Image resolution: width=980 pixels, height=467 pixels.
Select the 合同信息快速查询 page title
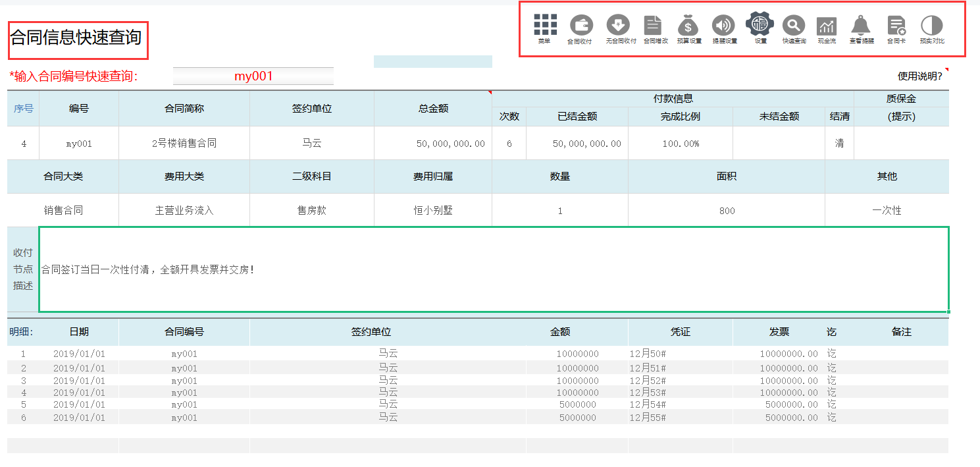pyautogui.click(x=76, y=37)
